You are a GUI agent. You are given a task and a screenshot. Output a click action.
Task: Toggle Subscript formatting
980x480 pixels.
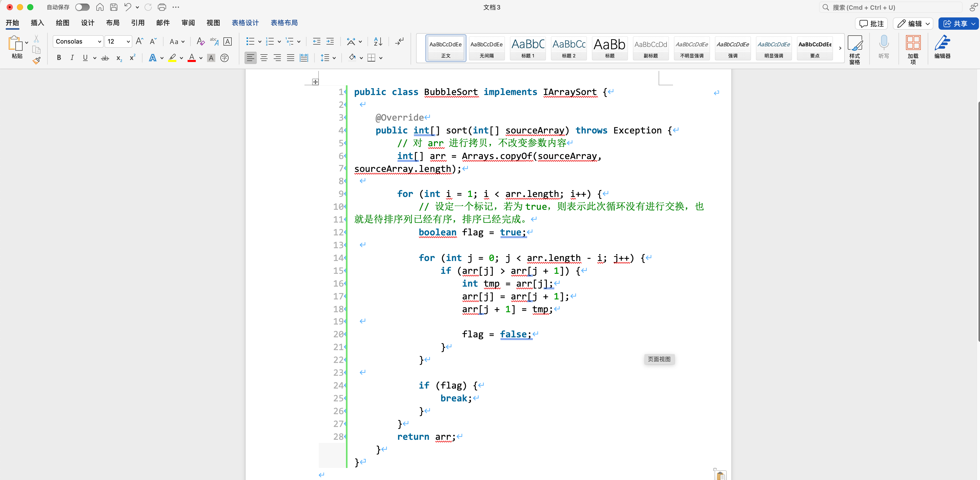click(x=119, y=58)
